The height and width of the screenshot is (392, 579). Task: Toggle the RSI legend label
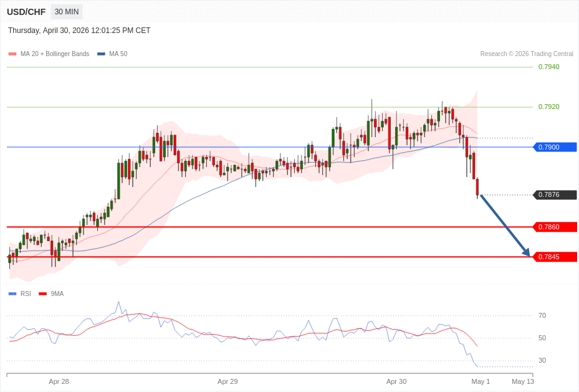[x=26, y=294]
